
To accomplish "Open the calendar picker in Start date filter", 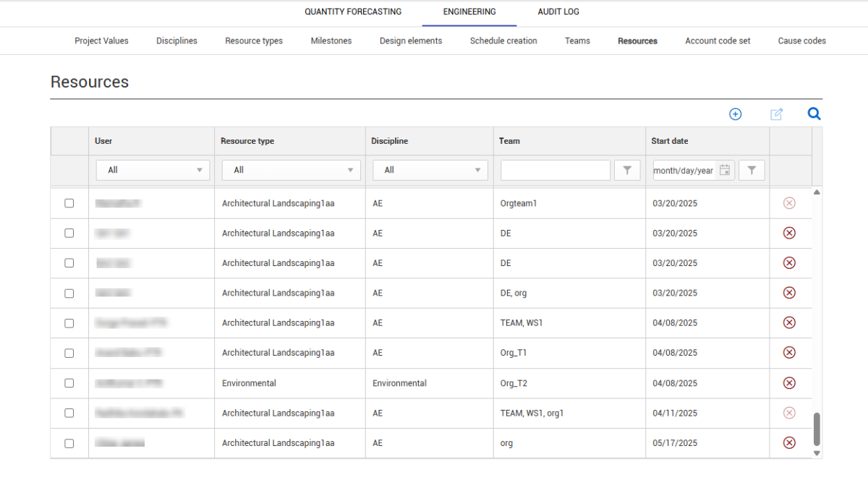I will point(725,171).
